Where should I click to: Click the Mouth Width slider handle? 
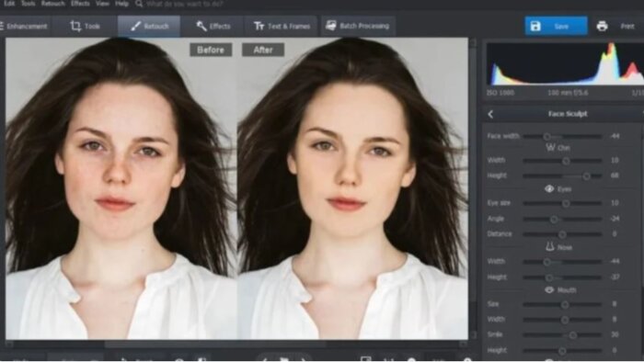565,320
